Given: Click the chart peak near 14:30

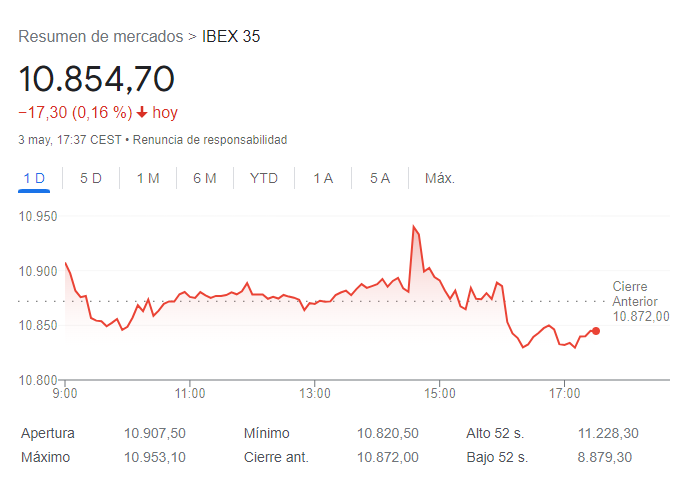Looking at the screenshot, I should coord(413,227).
